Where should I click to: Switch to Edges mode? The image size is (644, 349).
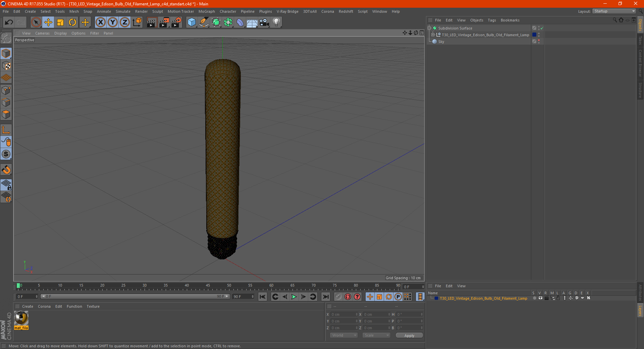tap(6, 102)
